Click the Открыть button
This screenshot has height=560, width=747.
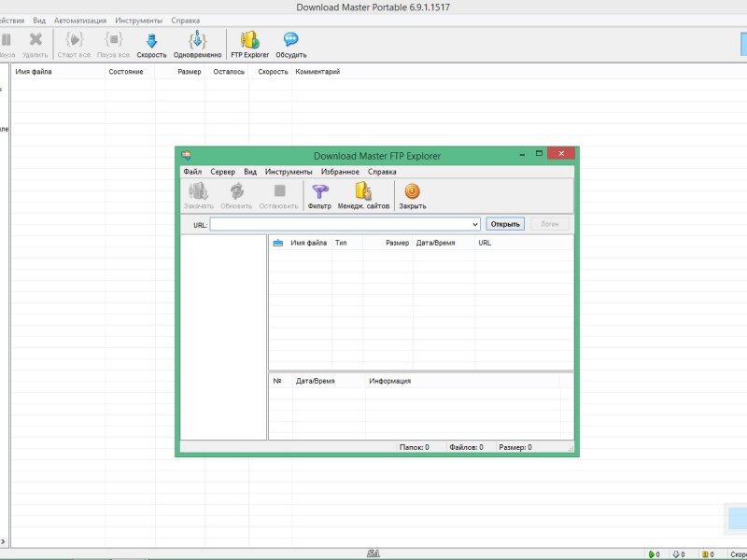point(505,224)
